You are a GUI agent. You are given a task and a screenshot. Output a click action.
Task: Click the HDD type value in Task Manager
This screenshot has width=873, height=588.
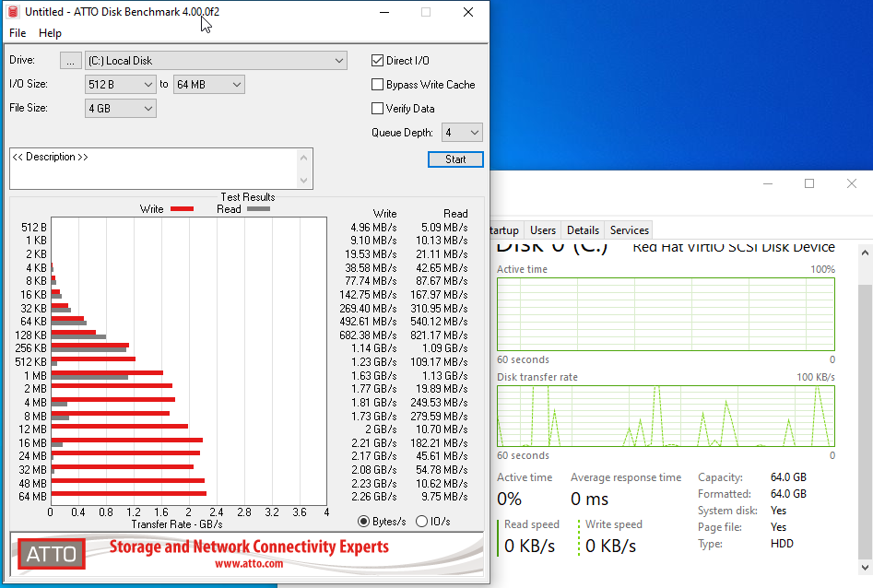click(782, 544)
